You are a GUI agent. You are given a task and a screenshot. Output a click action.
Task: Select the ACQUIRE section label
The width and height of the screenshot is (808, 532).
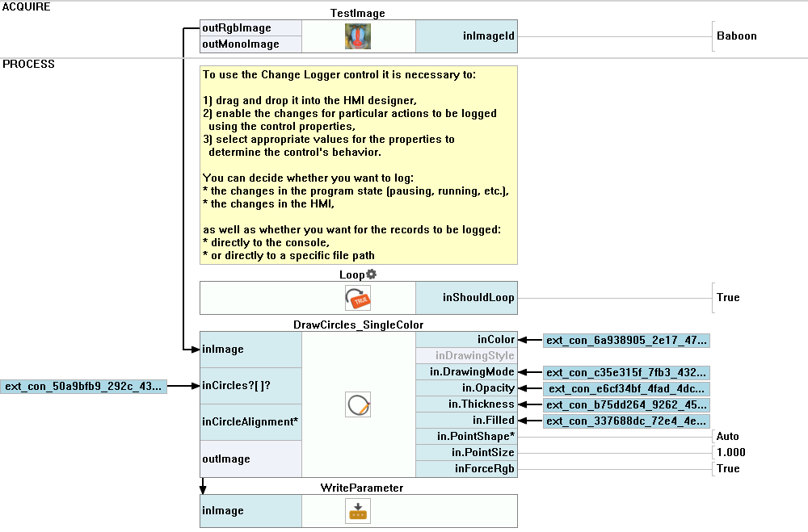click(x=27, y=6)
